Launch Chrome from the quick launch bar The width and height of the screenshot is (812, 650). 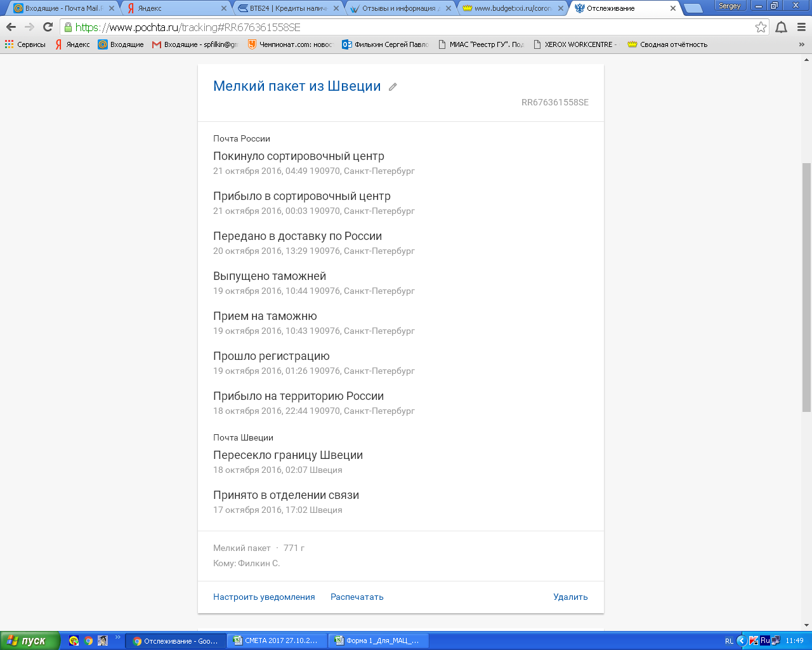(88, 641)
